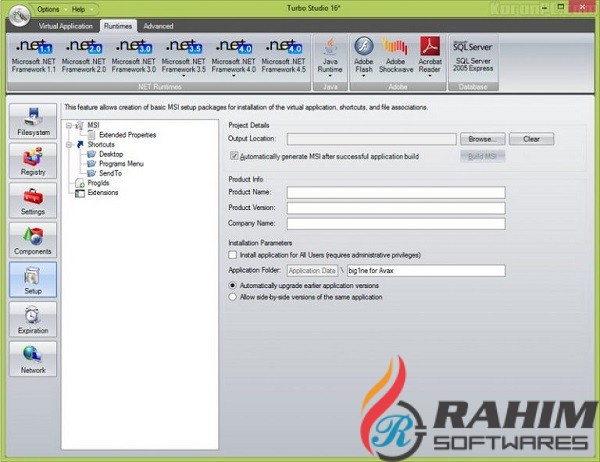The height and width of the screenshot is (462, 600).
Task: Select allow side-by-side versions option
Action: [x=233, y=297]
